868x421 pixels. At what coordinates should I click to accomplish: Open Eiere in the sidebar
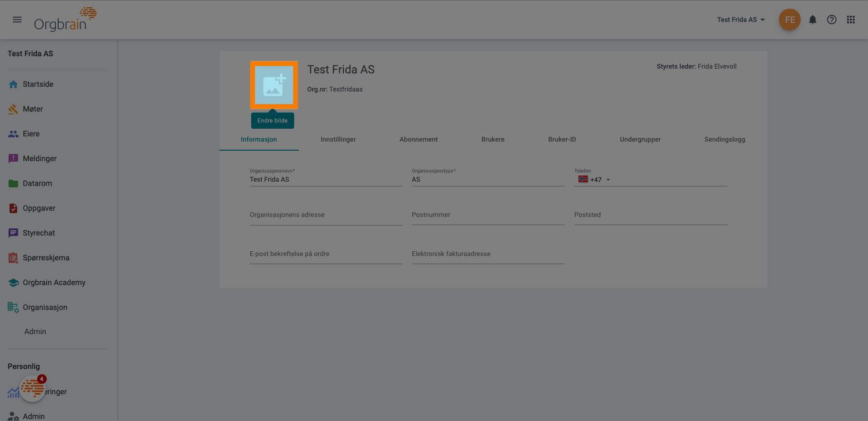point(31,134)
